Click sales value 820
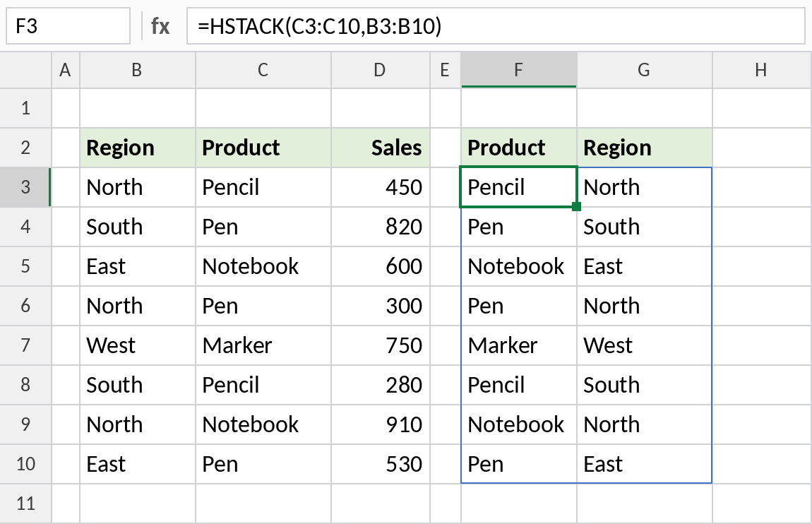This screenshot has width=812, height=524. 380,227
